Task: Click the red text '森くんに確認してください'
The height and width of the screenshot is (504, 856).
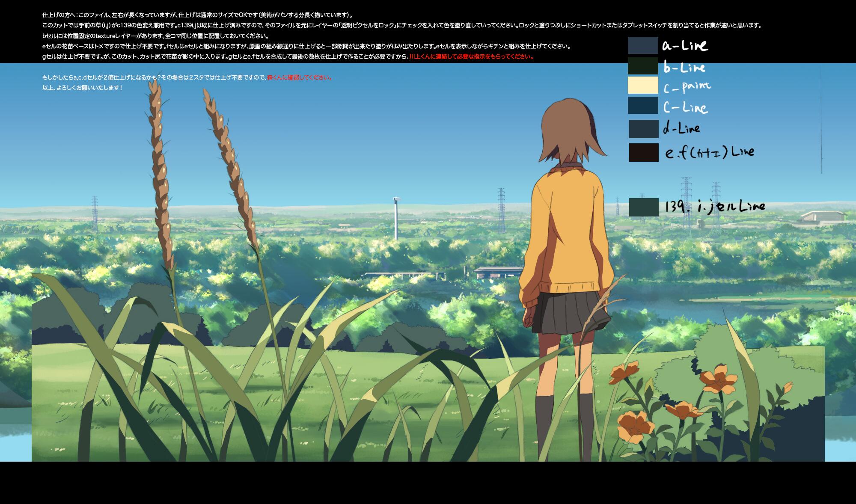Action: pyautogui.click(x=300, y=77)
